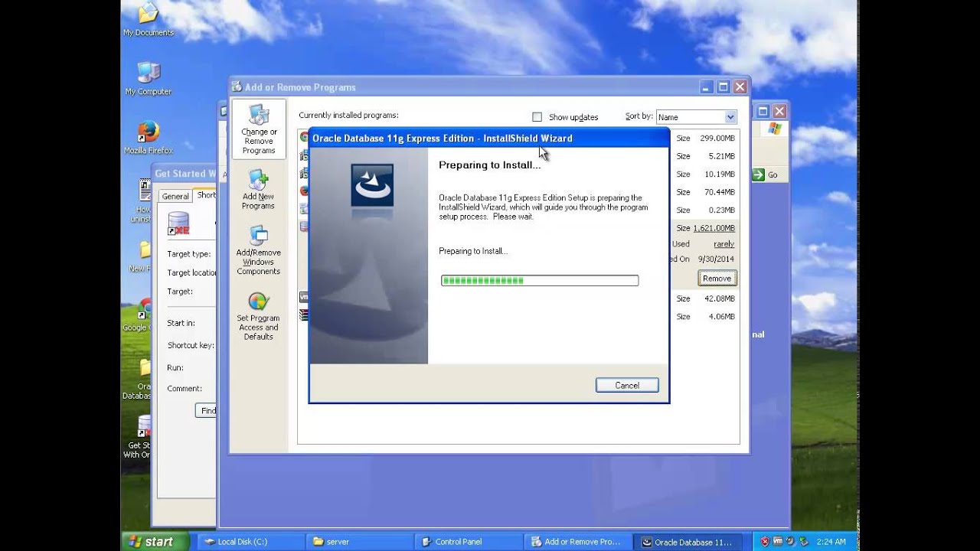Open Change or Remove Programs sidebar icon

point(259,129)
